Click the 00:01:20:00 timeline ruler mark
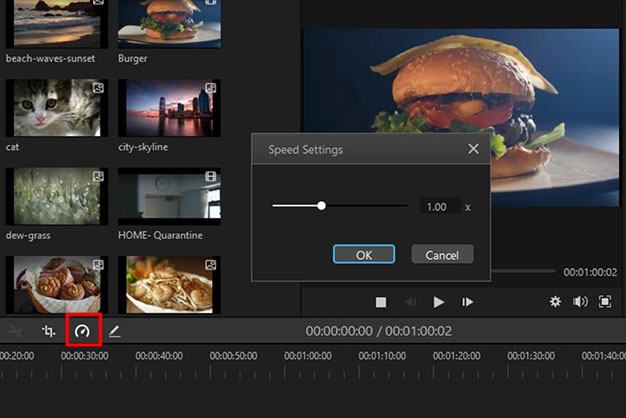 457,355
